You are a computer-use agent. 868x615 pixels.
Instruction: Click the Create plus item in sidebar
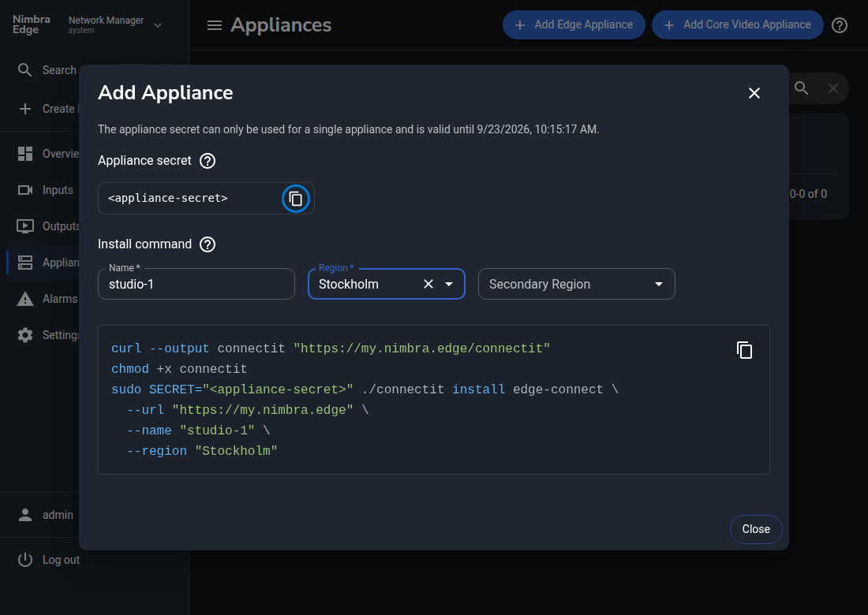[x=47, y=109]
